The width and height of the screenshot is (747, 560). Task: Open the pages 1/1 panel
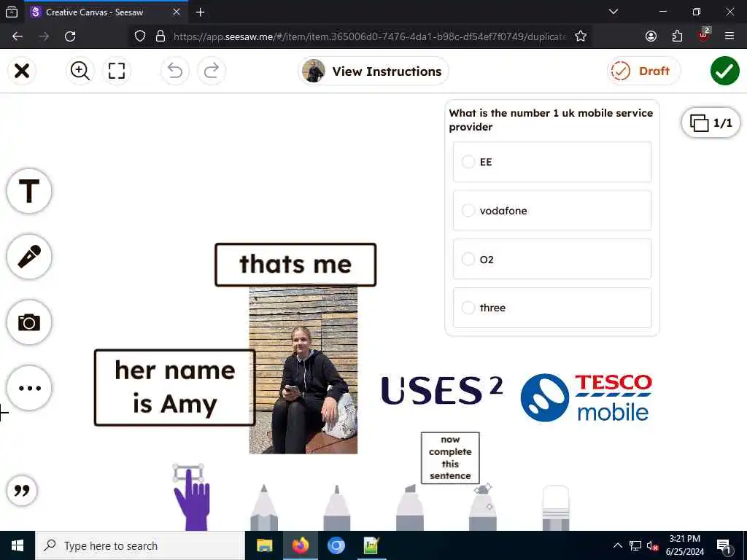click(711, 122)
